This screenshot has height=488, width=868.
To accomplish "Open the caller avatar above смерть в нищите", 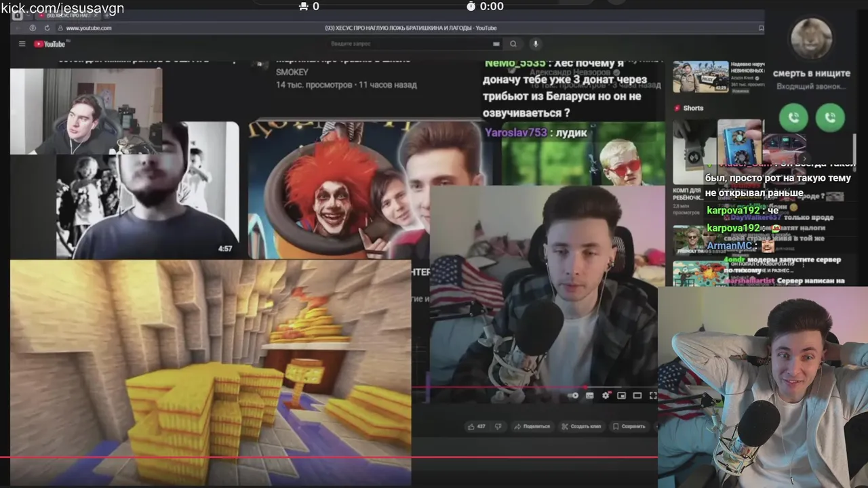I will pos(812,39).
